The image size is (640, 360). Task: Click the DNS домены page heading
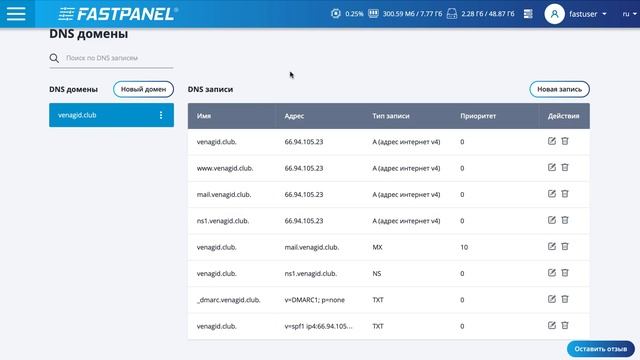89,34
